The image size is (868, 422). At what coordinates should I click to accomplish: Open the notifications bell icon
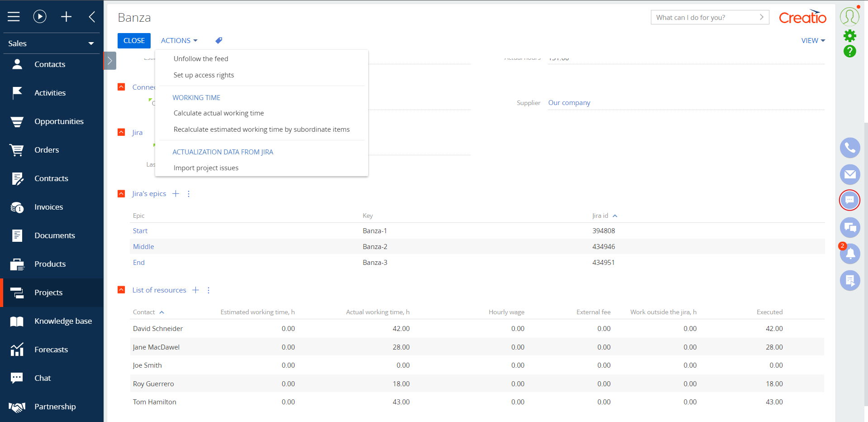[x=850, y=254]
